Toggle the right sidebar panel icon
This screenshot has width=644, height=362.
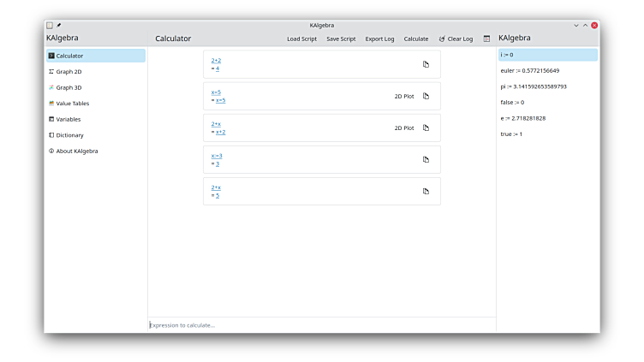pyautogui.click(x=486, y=39)
